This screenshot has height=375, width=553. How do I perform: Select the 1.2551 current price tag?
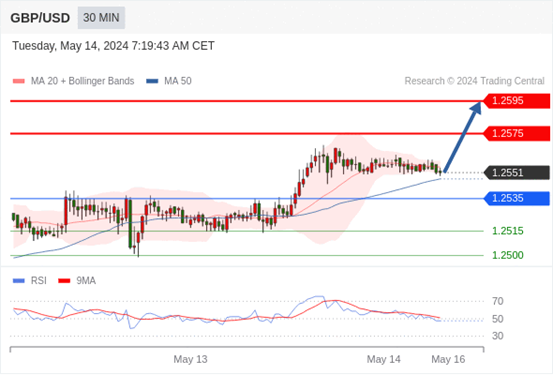[516, 173]
